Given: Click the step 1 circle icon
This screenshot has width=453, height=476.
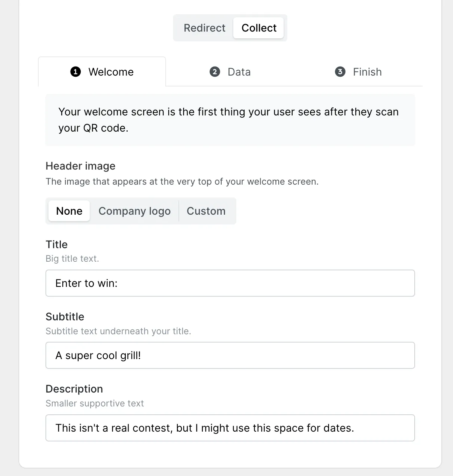Looking at the screenshot, I should (x=75, y=72).
